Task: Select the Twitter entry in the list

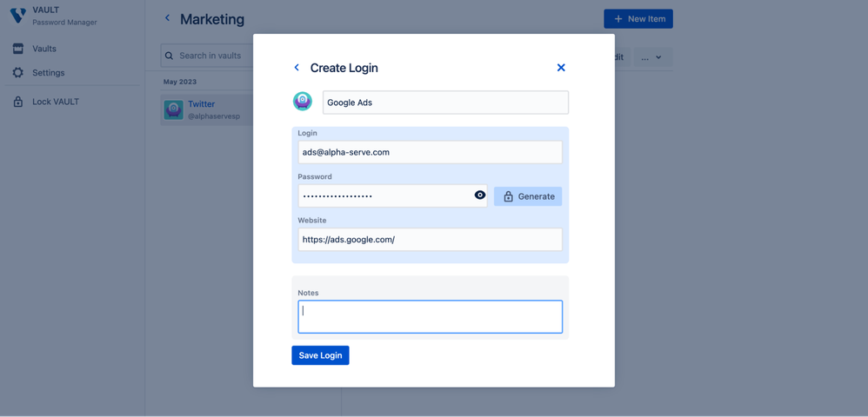Action: (207, 109)
